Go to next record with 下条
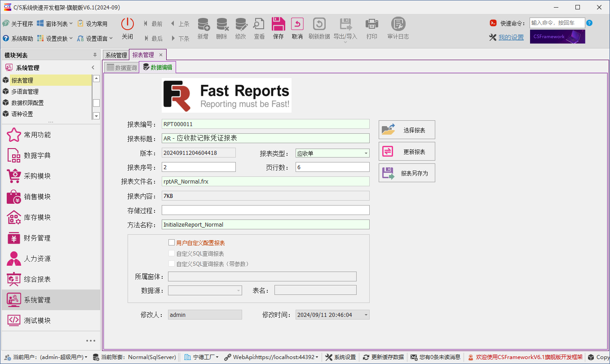Screen dimensions: 610x364 (x=180, y=39)
